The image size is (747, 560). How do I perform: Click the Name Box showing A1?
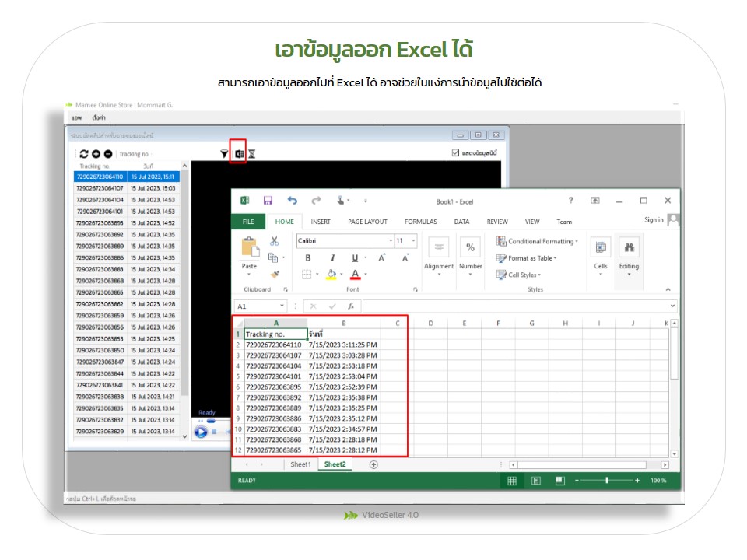click(x=256, y=306)
